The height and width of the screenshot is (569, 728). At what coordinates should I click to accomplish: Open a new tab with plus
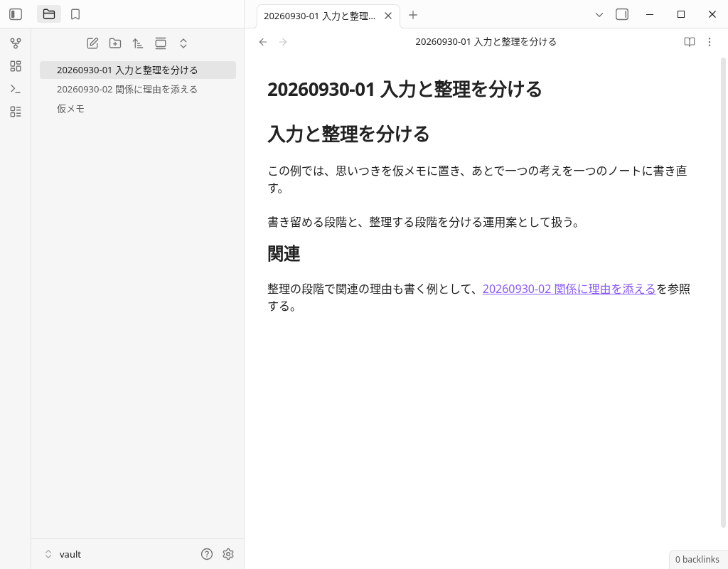click(413, 16)
